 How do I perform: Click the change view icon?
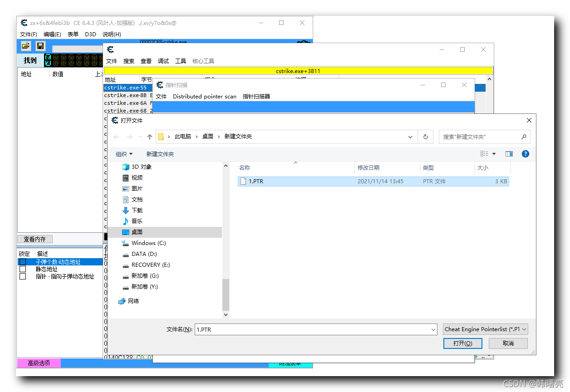click(x=484, y=154)
